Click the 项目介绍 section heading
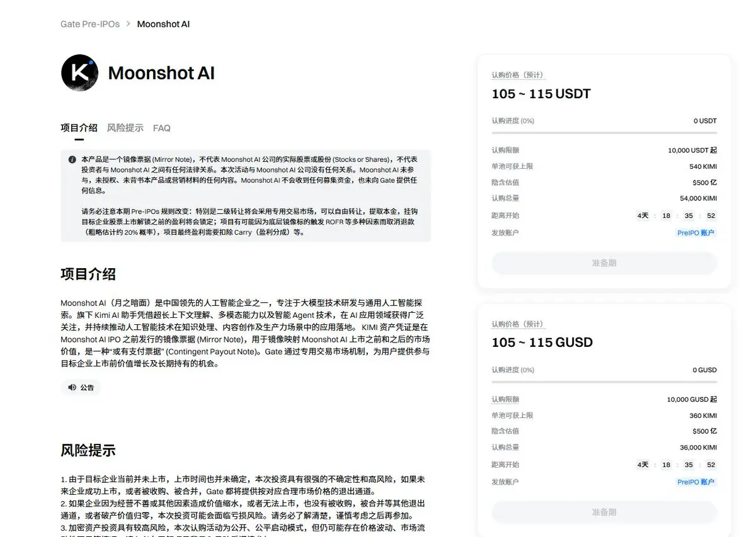This screenshot has height=537, width=756. [88, 274]
